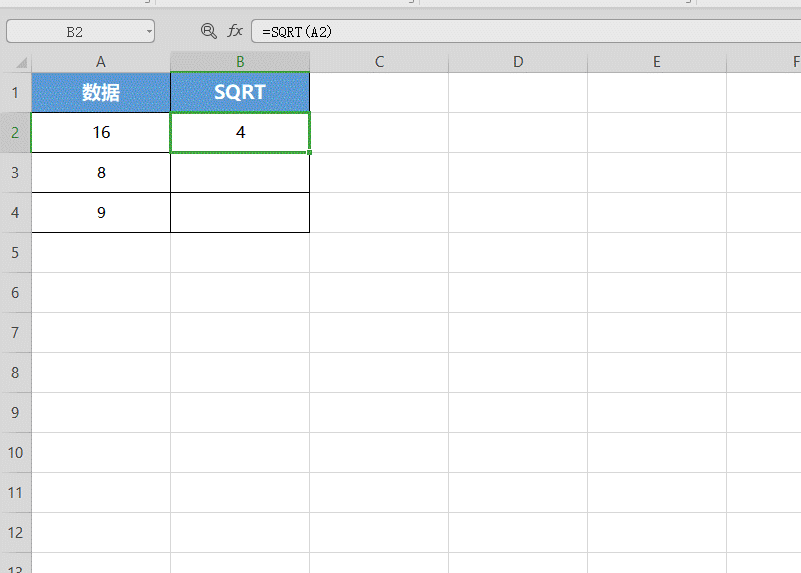
Task: Select column A header
Action: 101,62
